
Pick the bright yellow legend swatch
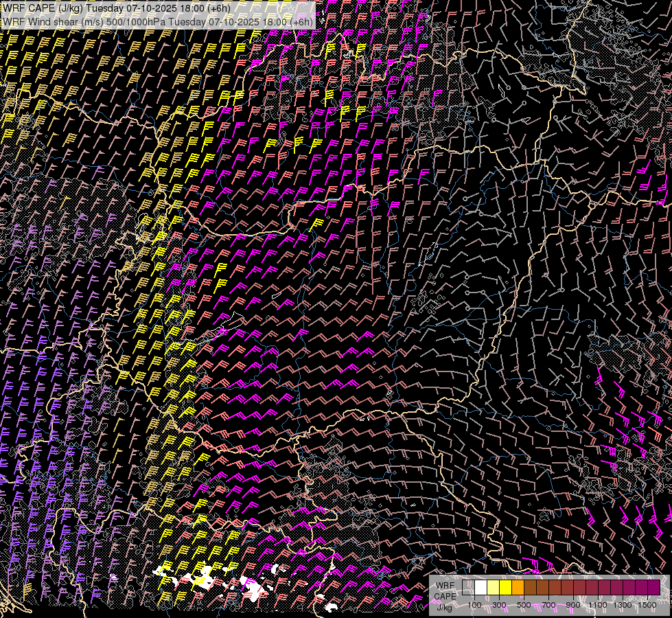tap(506, 588)
